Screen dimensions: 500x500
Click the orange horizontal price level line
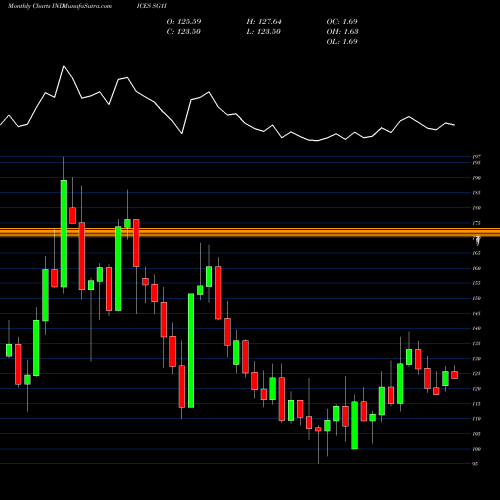[250, 232]
